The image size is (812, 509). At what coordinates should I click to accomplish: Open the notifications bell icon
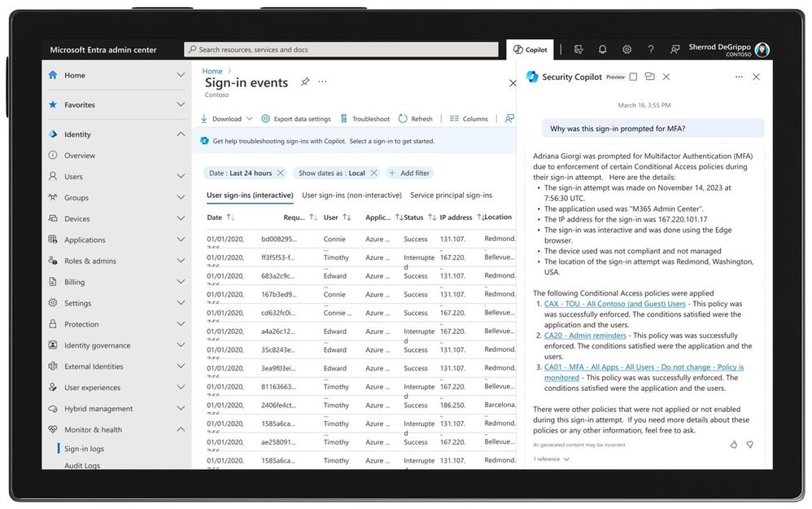pos(602,50)
